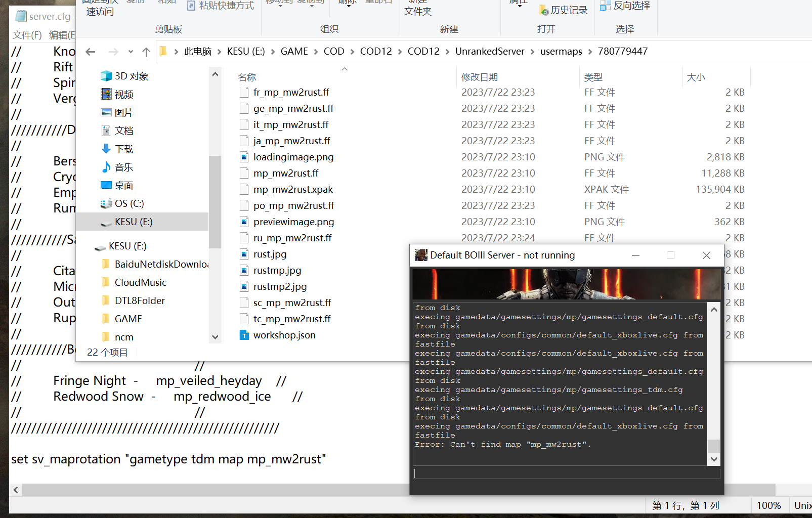Click 反向选择 invert selection in ribbon
Screen dimensions: 812x518
click(x=631, y=6)
